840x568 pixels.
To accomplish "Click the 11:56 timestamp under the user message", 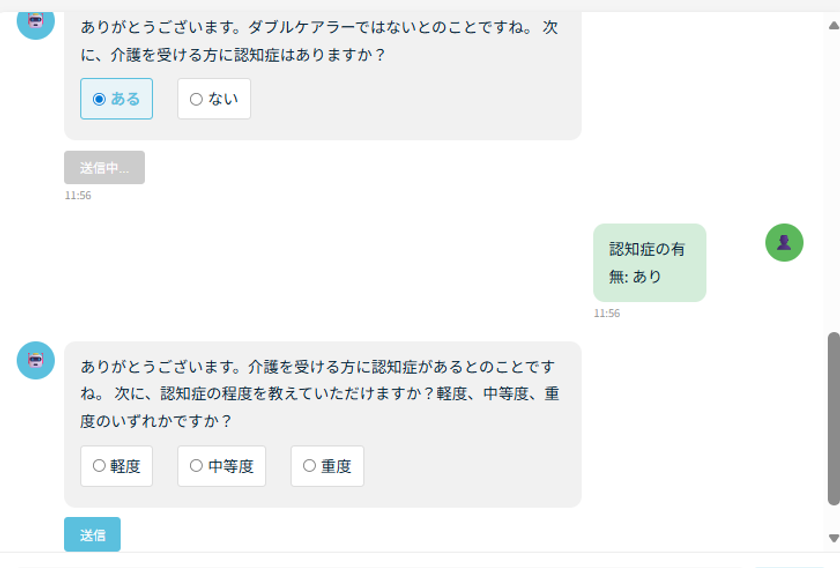I will 606,313.
